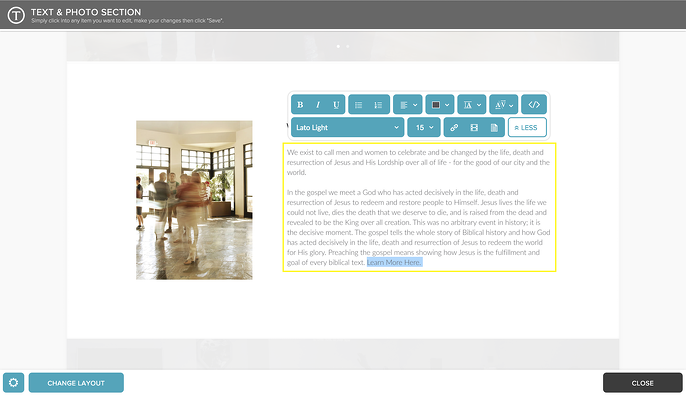Underline the selected text
This screenshot has height=395, width=686.
(x=336, y=105)
